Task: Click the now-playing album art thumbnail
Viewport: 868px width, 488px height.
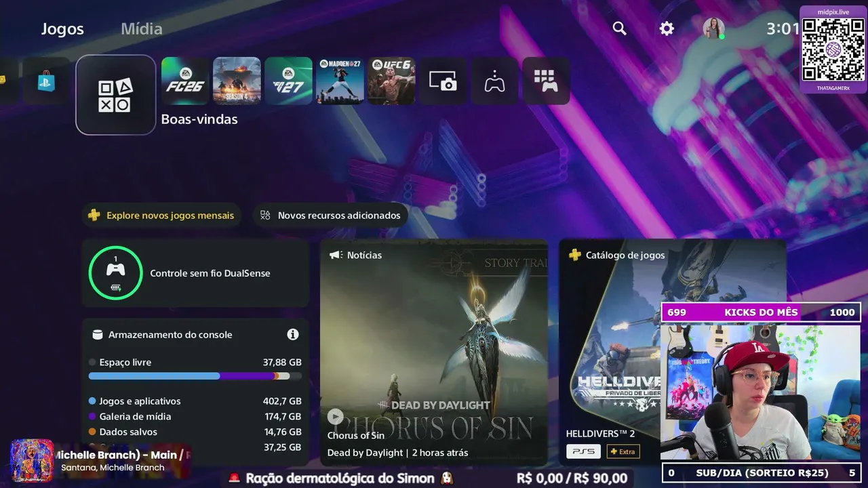Action: (x=32, y=460)
